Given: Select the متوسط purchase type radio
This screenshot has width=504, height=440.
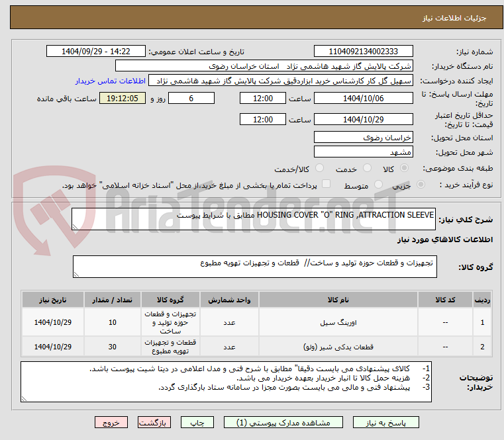Looking at the screenshot, I should point(378,185).
